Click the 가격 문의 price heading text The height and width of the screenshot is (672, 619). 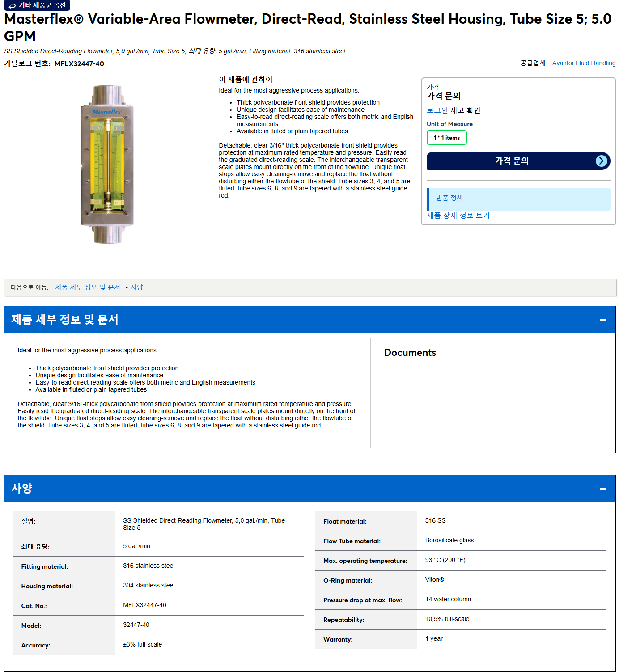[x=443, y=96]
